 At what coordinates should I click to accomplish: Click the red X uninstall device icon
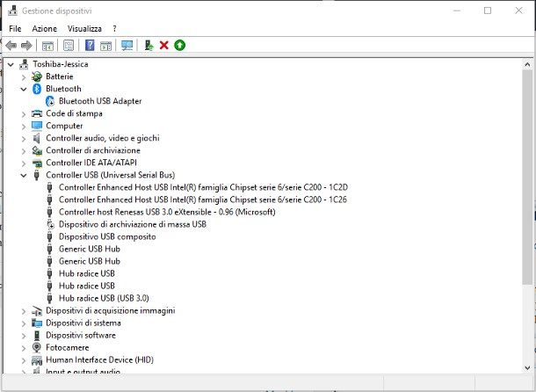[164, 45]
